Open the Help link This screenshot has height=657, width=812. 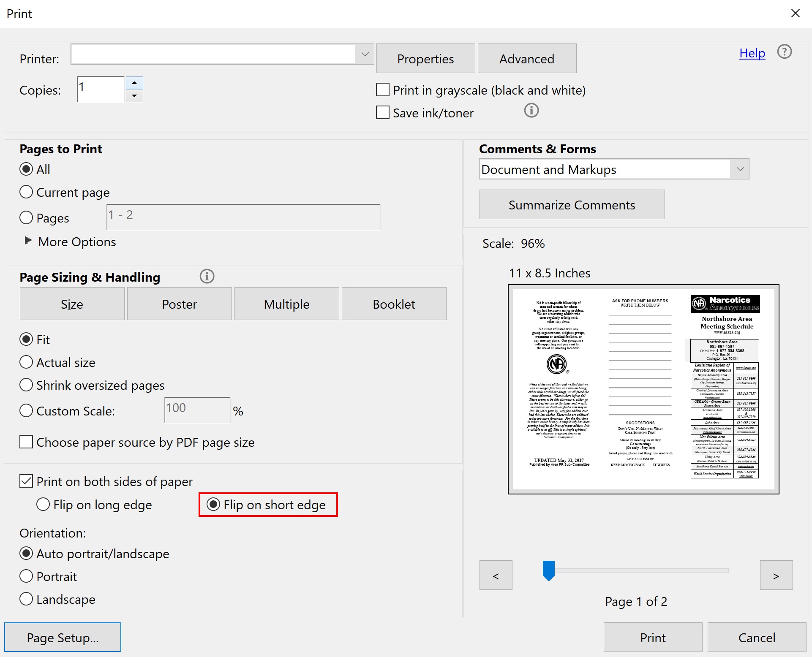pos(752,53)
